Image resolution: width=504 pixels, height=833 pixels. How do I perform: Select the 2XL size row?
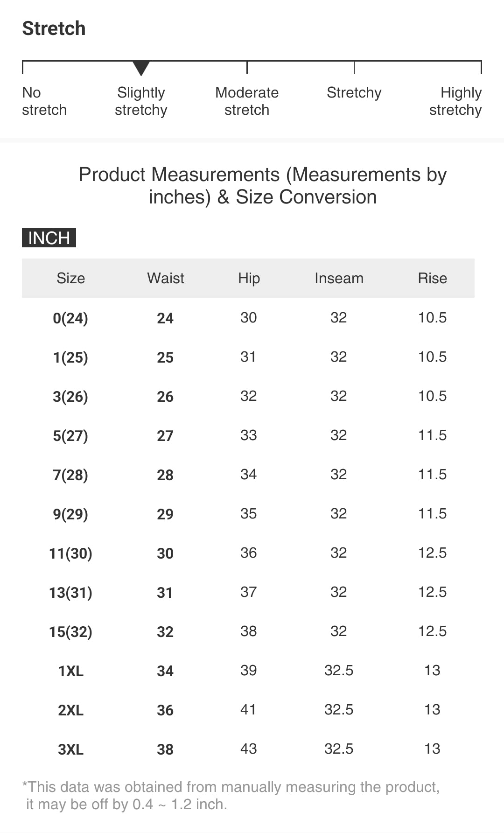(x=70, y=710)
